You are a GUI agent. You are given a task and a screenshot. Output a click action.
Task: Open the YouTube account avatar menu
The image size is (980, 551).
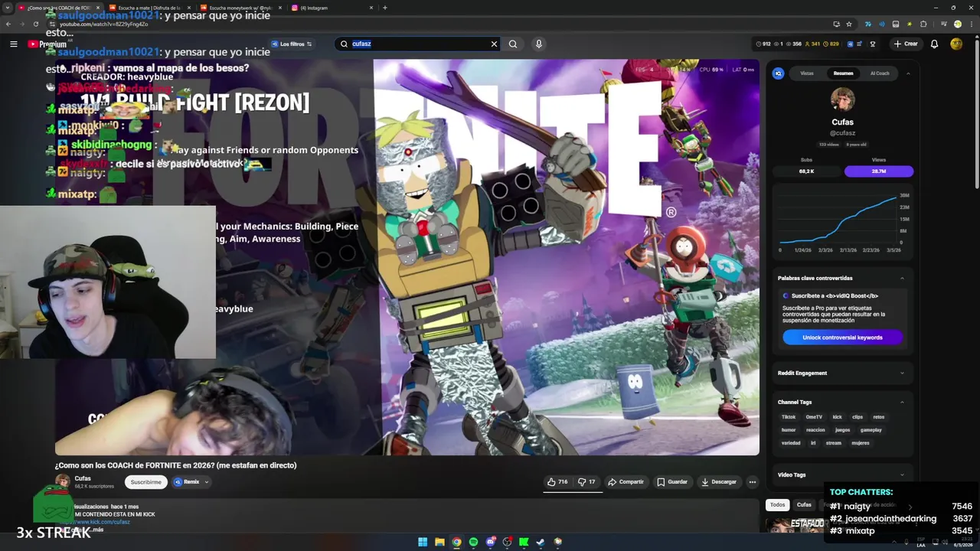point(956,44)
